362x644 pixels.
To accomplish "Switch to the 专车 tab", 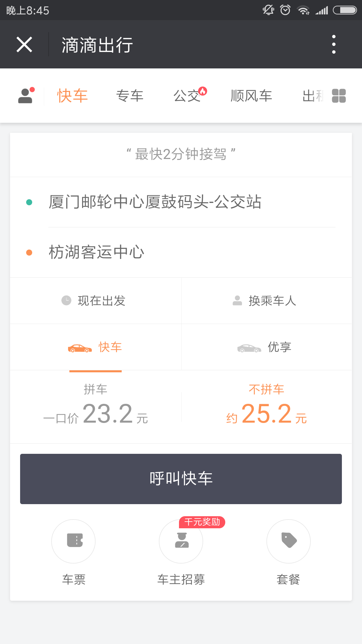I will 130,96.
